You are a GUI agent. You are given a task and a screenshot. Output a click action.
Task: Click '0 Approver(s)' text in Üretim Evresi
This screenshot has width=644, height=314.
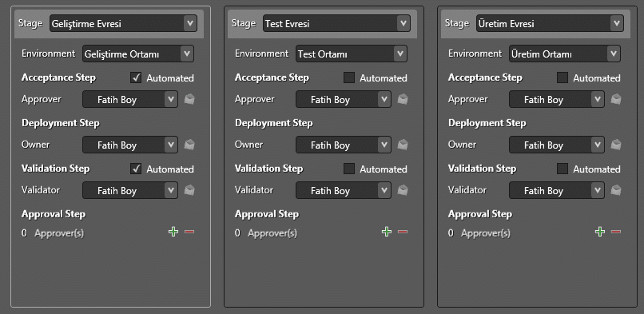[479, 233]
